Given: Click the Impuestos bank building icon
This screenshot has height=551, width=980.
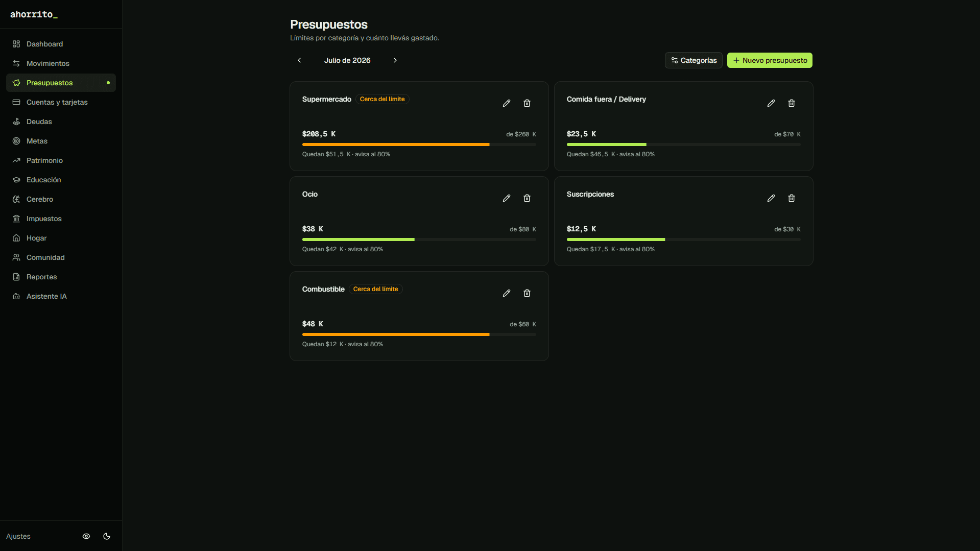Looking at the screenshot, I should pyautogui.click(x=16, y=219).
